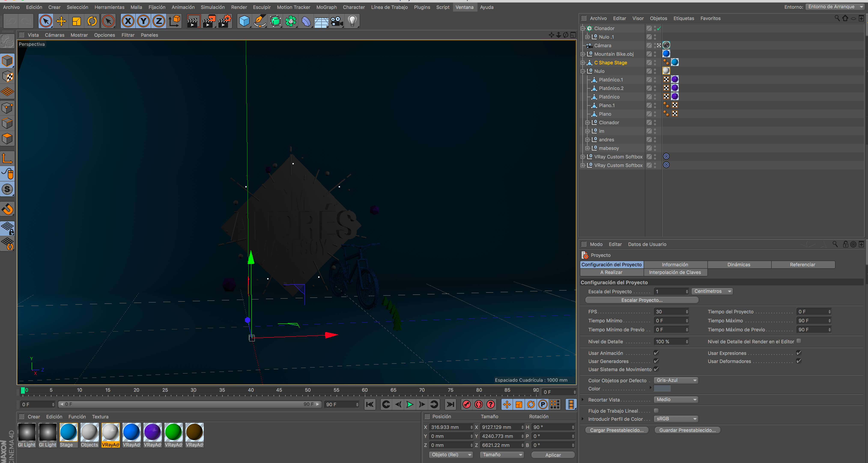
Task: Click default Color swatch in attributes
Action: pyautogui.click(x=662, y=389)
